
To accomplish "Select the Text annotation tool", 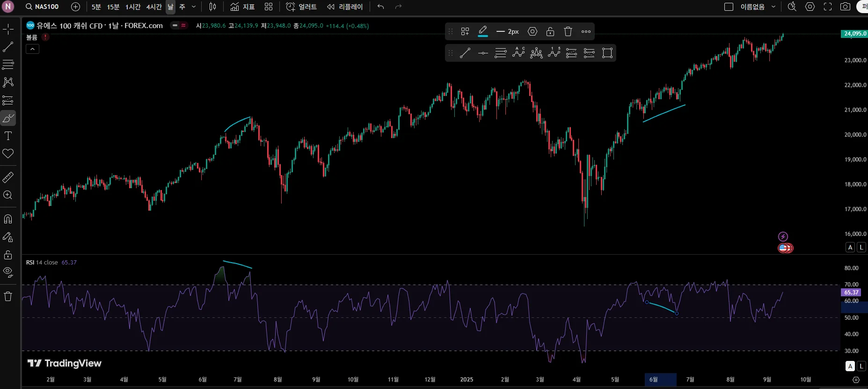I will (x=8, y=136).
